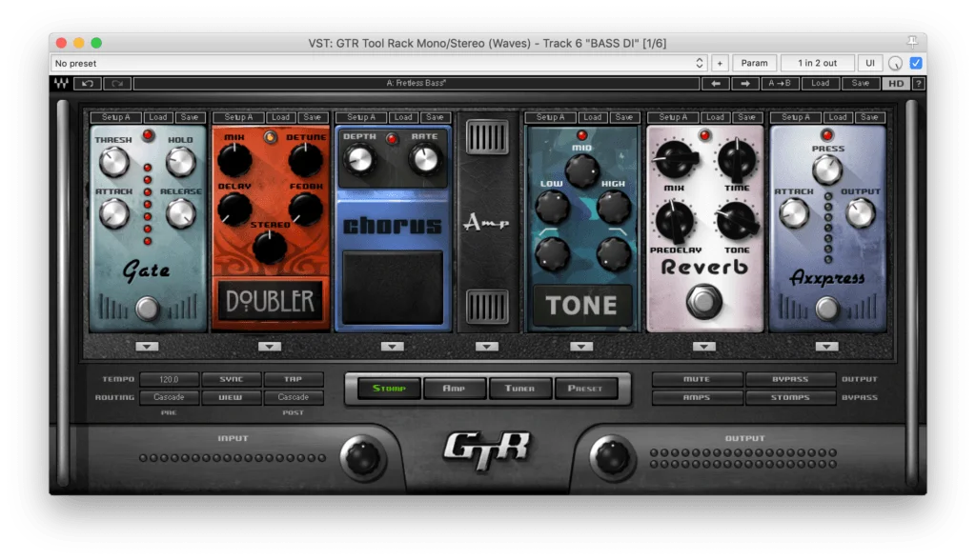Click the redo arrow in the Waves toolbar
976x560 pixels.
tap(117, 84)
